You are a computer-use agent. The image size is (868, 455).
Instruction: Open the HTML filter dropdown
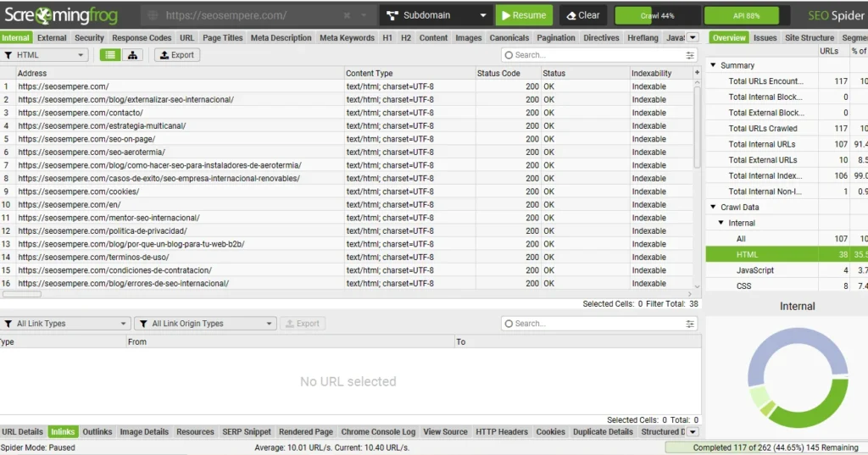point(45,55)
